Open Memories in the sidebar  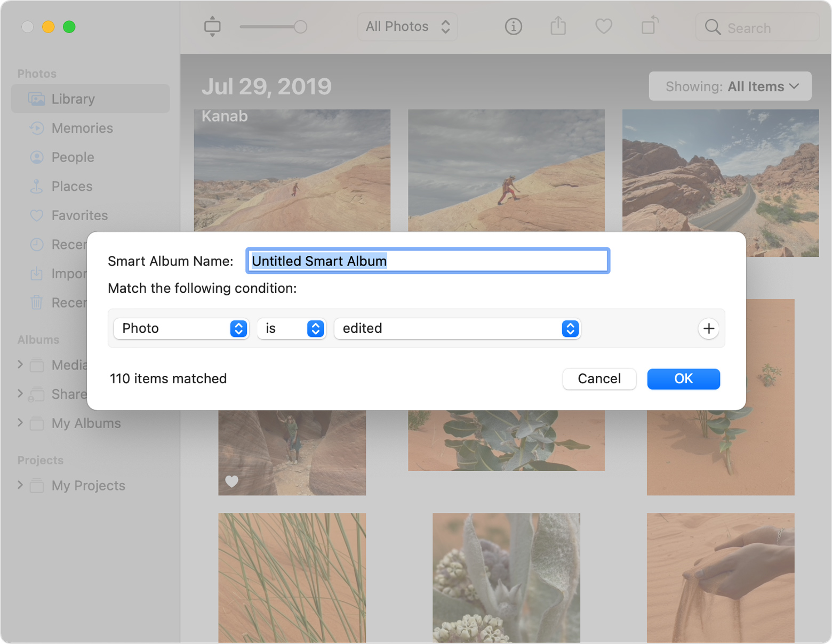point(82,128)
